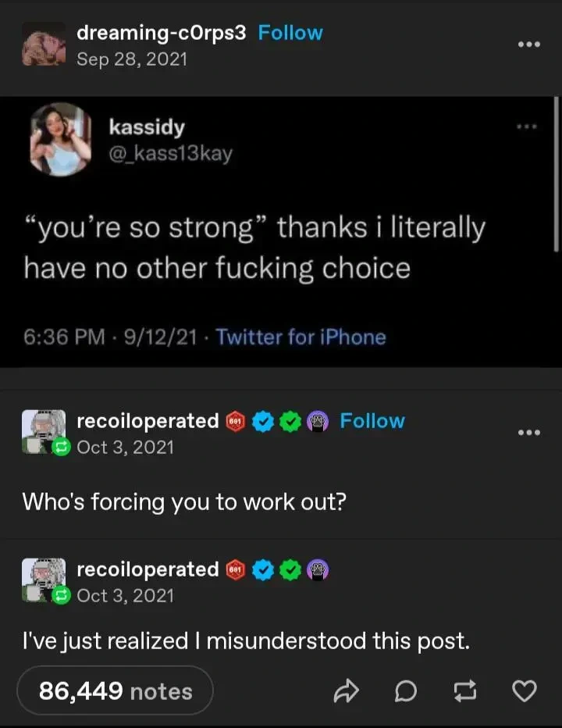562x728 pixels.
Task: Follow dreaming-c0rps3
Action: [x=290, y=33]
